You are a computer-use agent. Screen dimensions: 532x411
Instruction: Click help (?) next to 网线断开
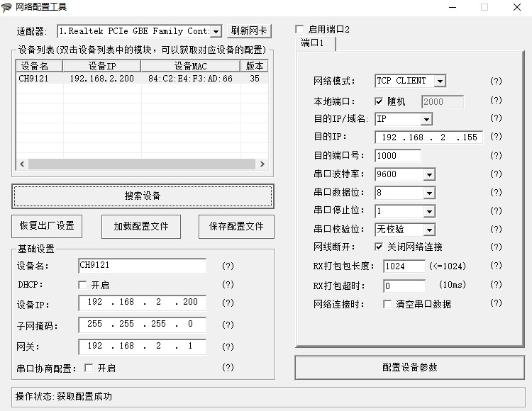pyautogui.click(x=496, y=247)
